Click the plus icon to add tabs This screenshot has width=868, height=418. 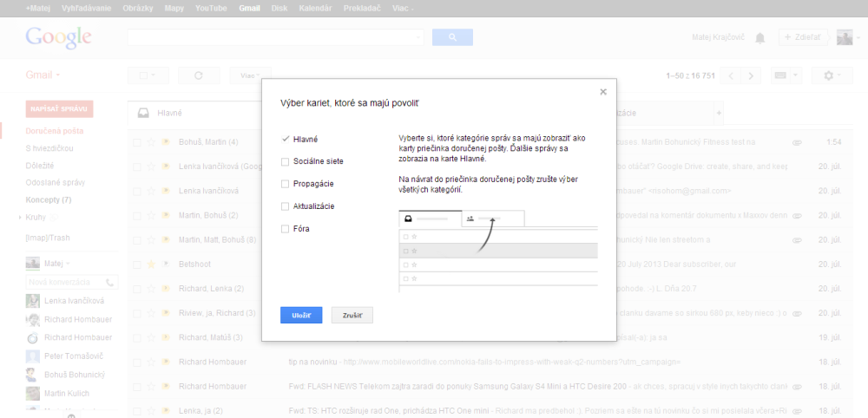tap(718, 114)
